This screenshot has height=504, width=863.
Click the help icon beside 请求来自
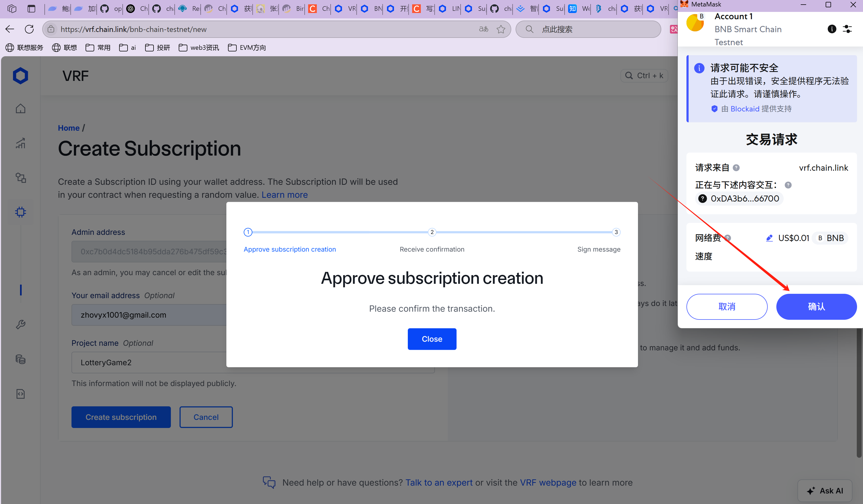(x=736, y=168)
